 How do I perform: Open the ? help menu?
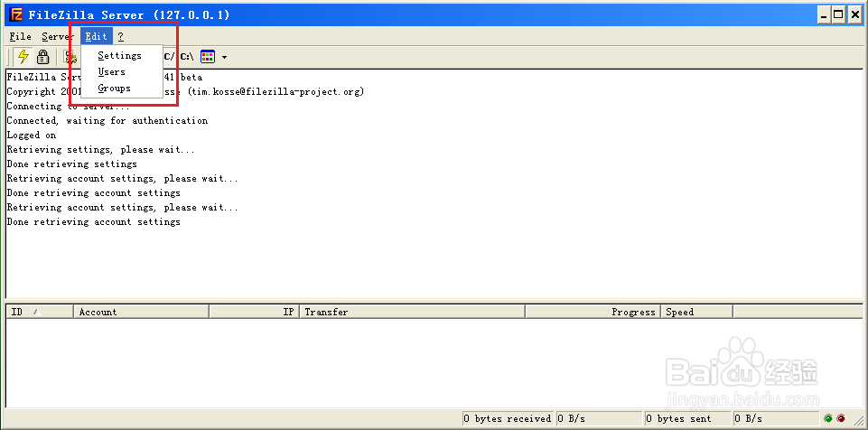(121, 36)
